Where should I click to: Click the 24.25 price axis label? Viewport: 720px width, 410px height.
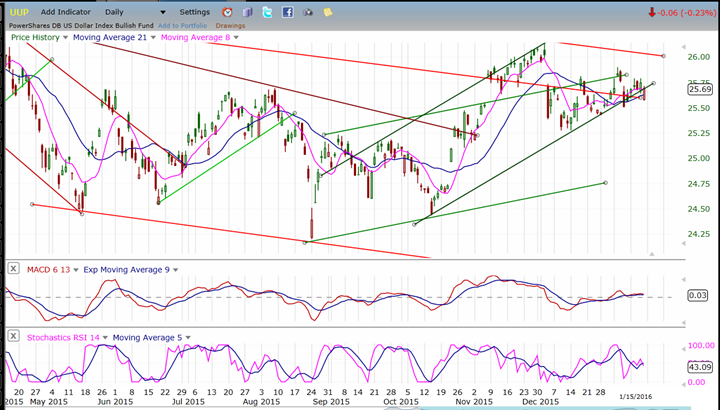point(698,234)
